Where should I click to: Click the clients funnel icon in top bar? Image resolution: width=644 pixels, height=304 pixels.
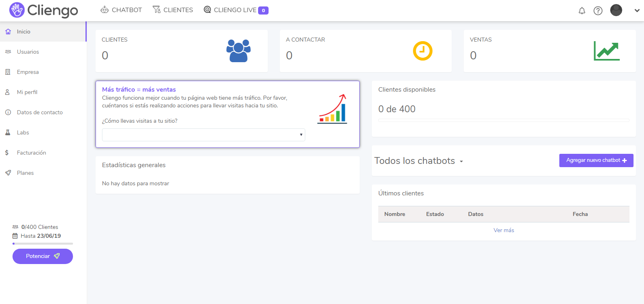(x=156, y=10)
